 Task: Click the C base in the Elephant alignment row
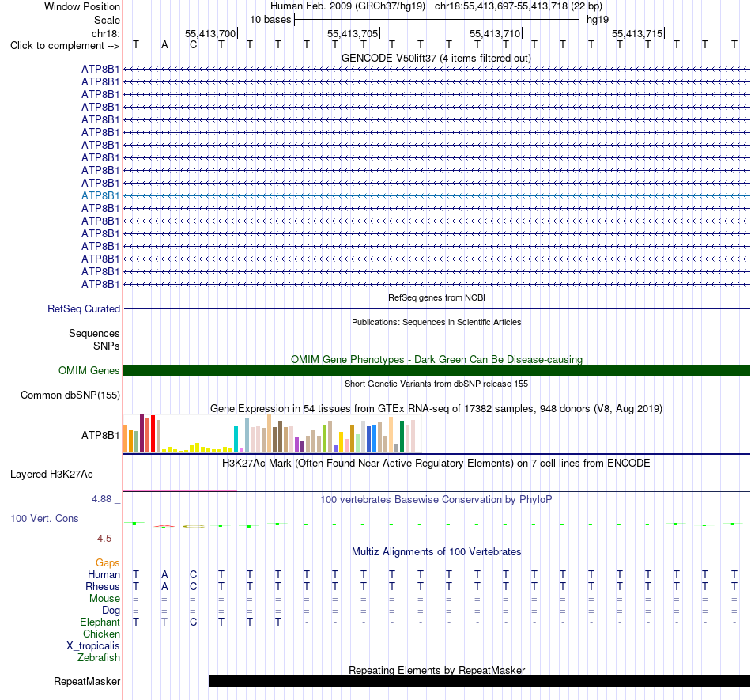[x=193, y=622]
